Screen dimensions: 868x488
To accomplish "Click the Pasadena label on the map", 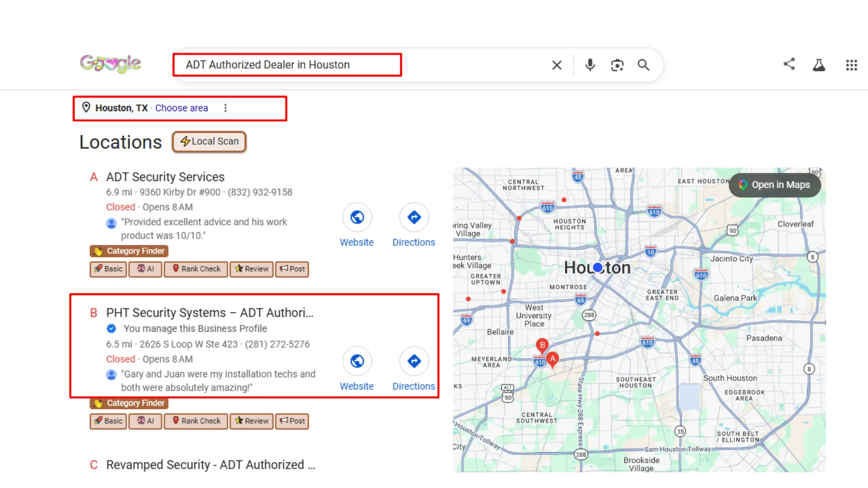I will (x=764, y=338).
